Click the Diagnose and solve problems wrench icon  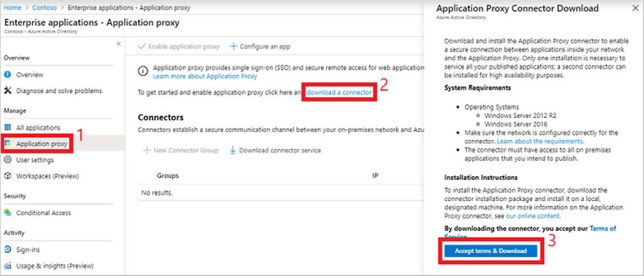(x=7, y=91)
